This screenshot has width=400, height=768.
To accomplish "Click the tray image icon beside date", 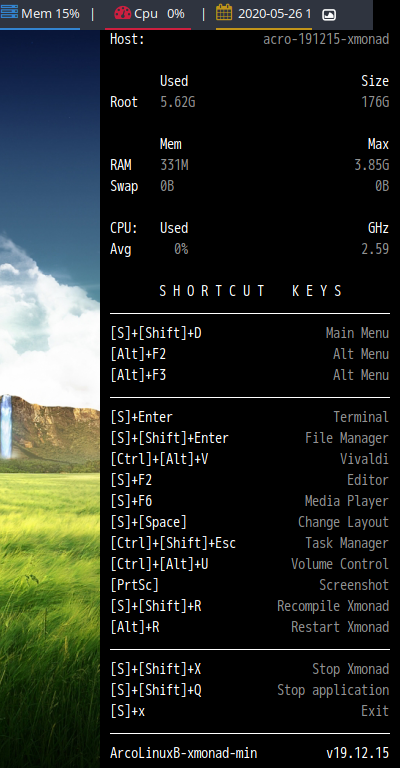I will 329,15.
